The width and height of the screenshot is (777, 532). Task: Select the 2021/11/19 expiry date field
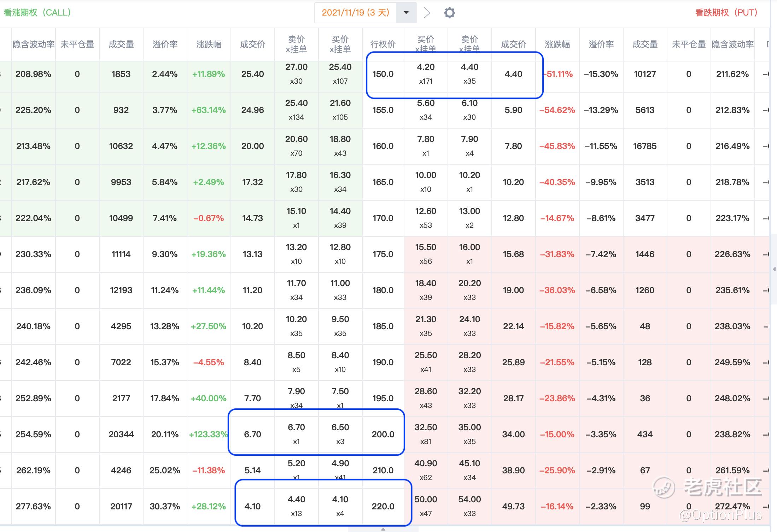click(x=355, y=13)
